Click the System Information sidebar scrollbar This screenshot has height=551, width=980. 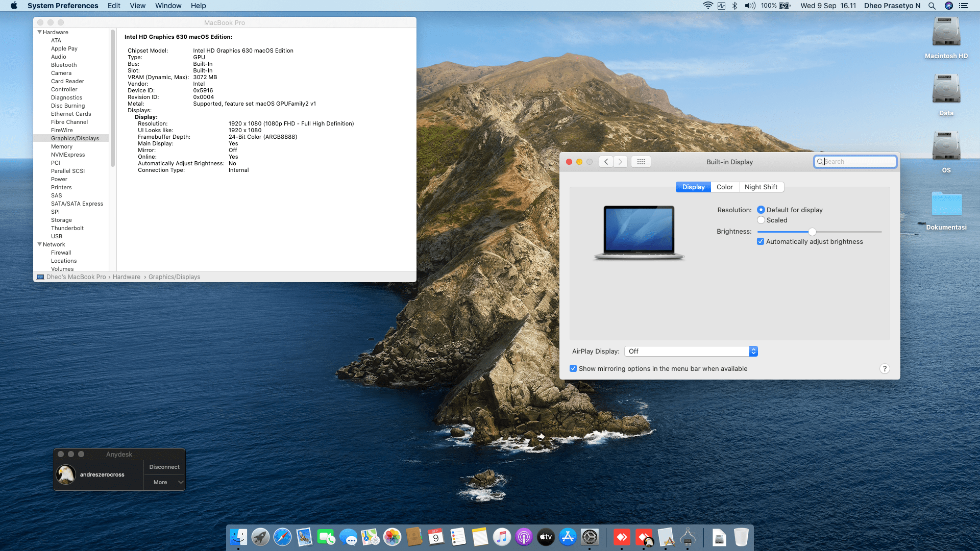point(112,98)
